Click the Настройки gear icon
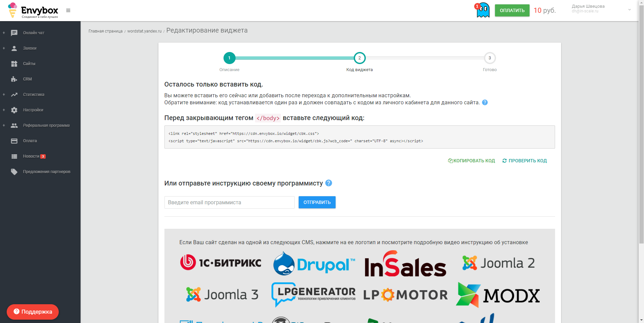The image size is (644, 323). 14,110
